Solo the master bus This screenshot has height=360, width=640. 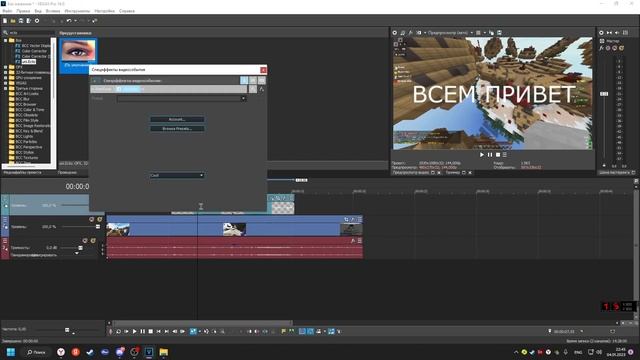coord(621,48)
